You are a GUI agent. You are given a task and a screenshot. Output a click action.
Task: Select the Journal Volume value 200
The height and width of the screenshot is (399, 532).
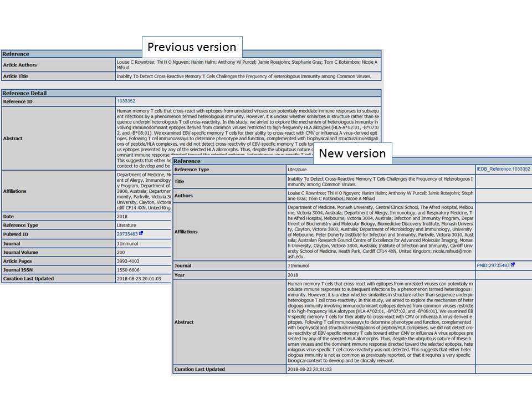(121, 253)
